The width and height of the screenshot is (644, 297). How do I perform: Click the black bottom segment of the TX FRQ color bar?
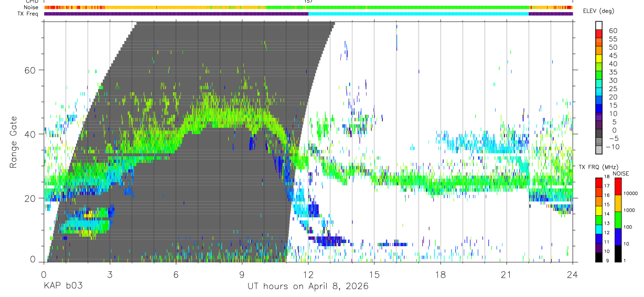599,258
